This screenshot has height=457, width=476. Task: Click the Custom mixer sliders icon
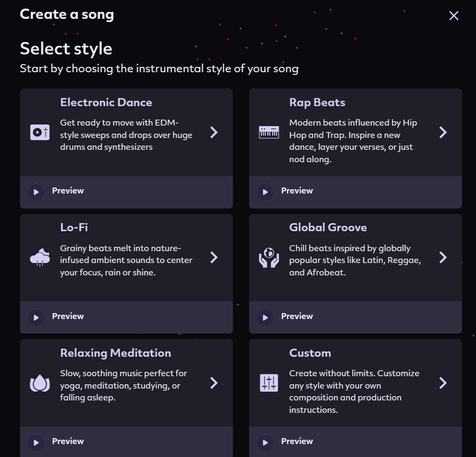(269, 383)
